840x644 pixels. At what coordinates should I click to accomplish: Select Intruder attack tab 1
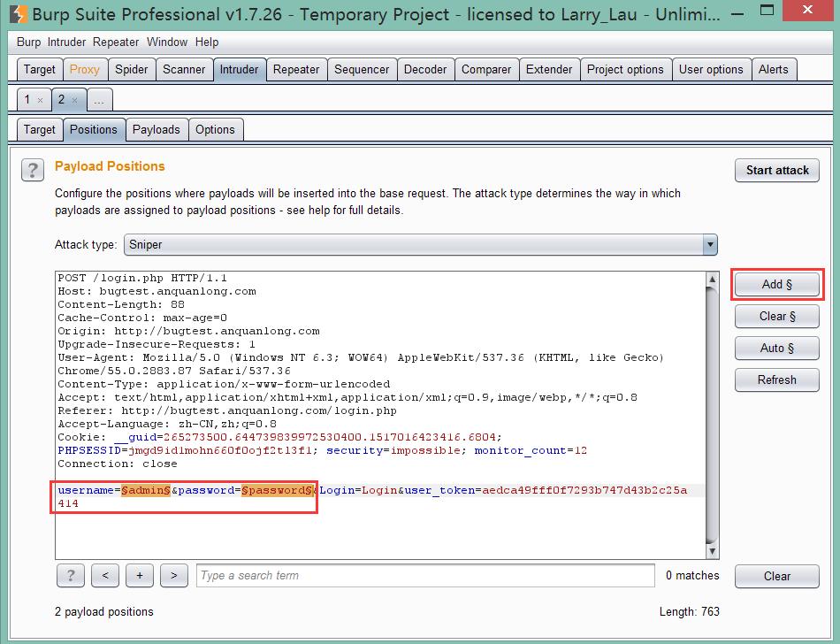[27, 100]
